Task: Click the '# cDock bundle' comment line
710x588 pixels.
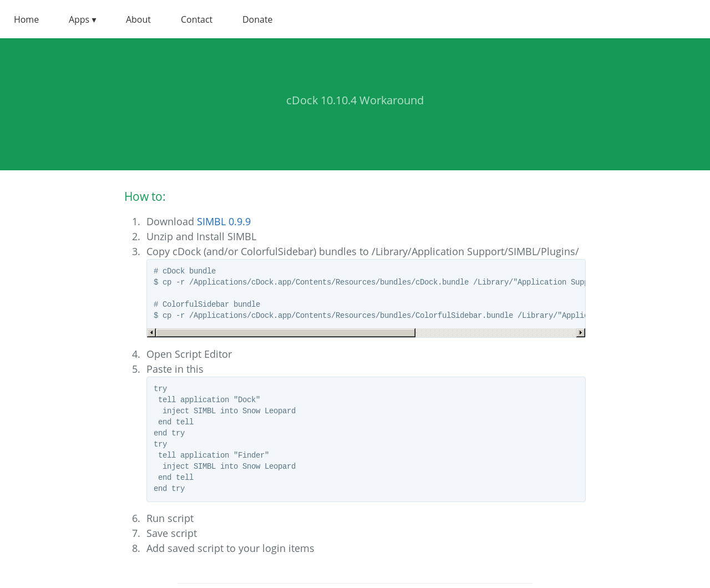Action: pyautogui.click(x=185, y=271)
